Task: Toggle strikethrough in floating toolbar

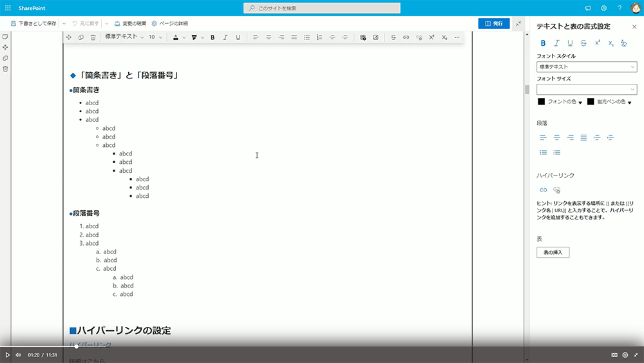Action: (393, 37)
